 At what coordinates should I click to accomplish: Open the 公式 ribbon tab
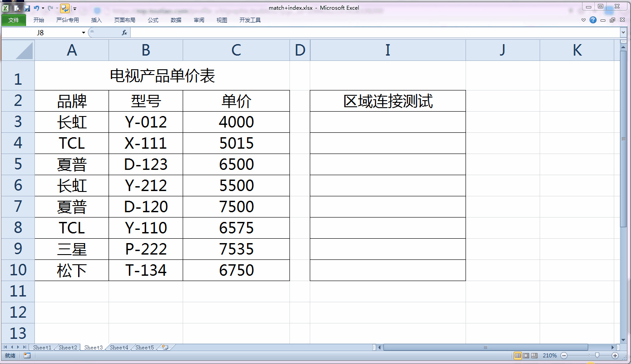click(153, 20)
